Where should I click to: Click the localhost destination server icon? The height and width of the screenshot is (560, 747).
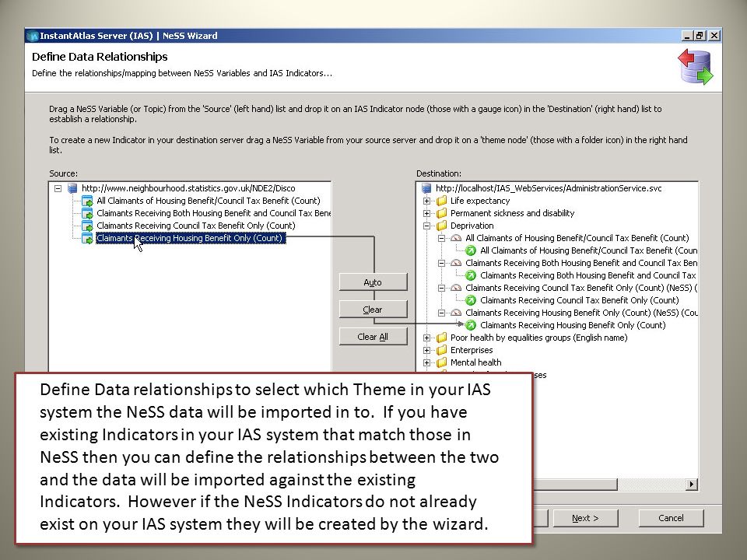(426, 188)
